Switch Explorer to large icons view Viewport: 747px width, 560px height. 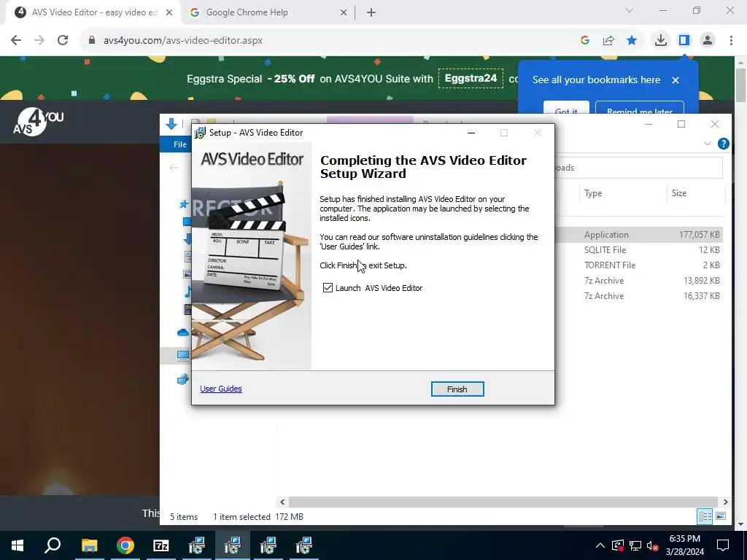[x=721, y=516]
